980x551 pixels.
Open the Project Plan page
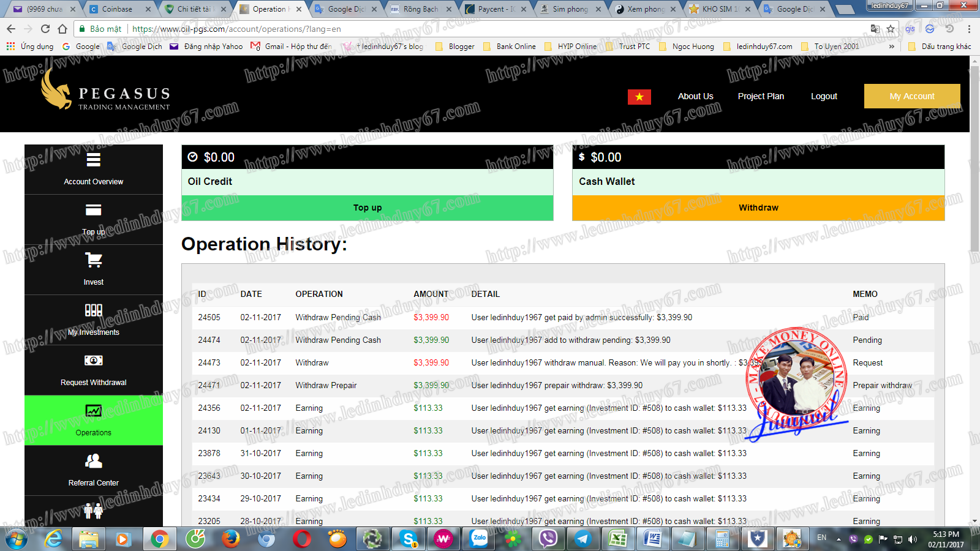(x=761, y=96)
